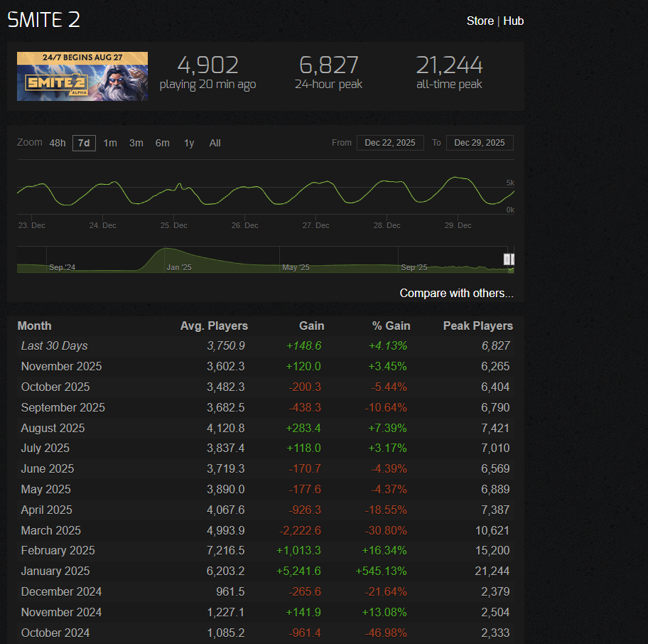648x644 pixels.
Task: Click the +283.4 gain for August 2025
Action: pos(303,428)
